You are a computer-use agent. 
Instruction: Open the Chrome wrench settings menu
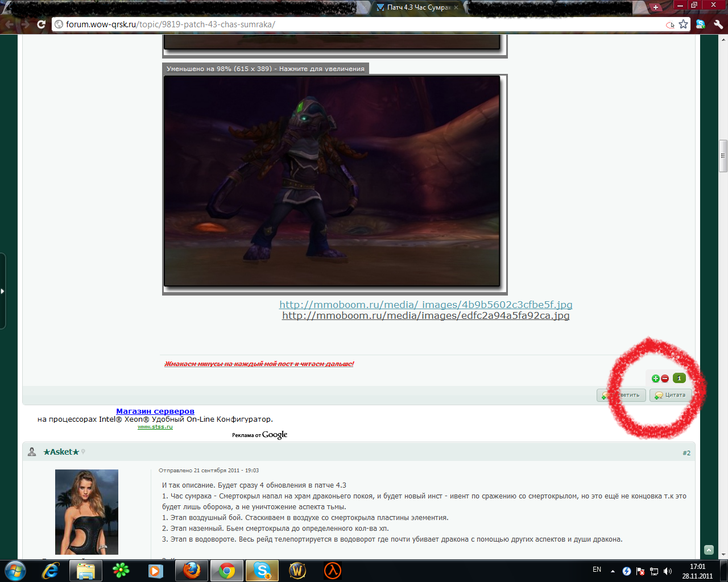[x=718, y=24]
